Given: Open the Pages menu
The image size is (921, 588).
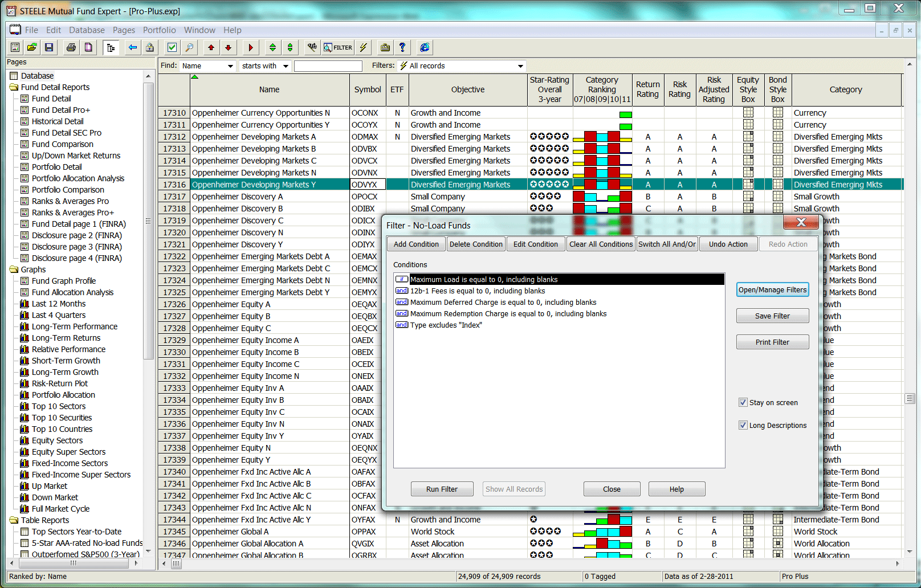Looking at the screenshot, I should [124, 30].
